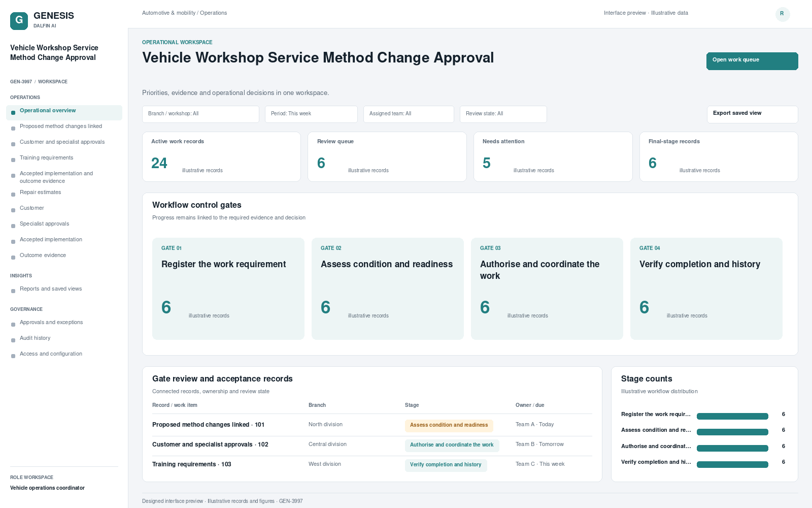Open the Period: This week filter
Screen dimensions: 812x508
click(x=311, y=114)
